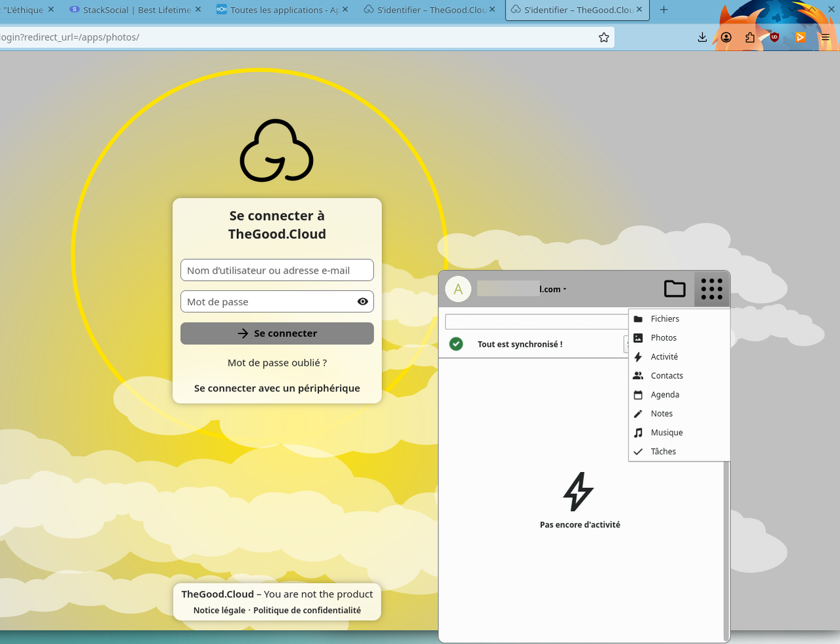
Task: Open Activité from the apps menu
Action: [663, 356]
